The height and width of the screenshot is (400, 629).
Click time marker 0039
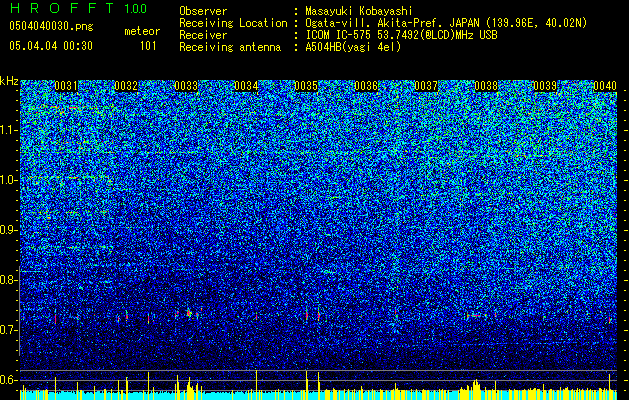coord(546,86)
